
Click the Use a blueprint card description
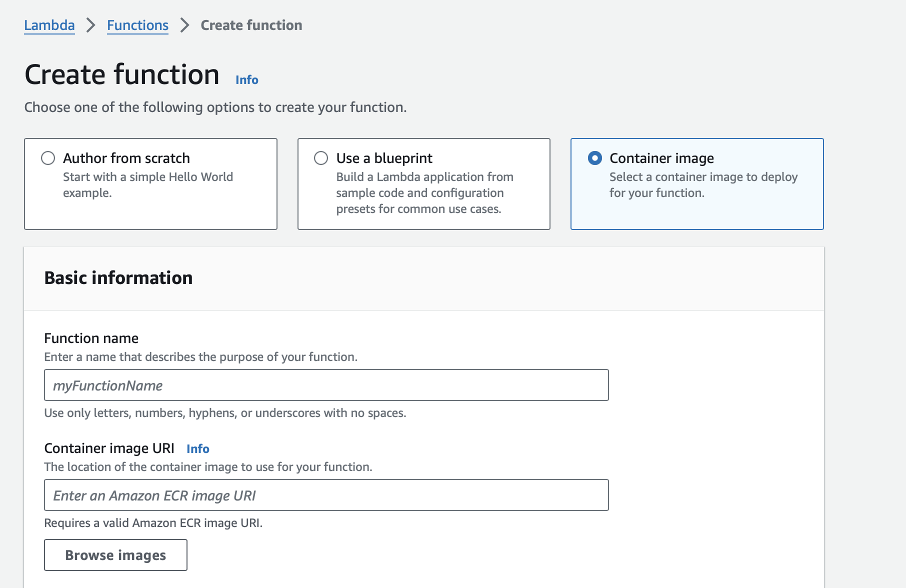point(425,193)
